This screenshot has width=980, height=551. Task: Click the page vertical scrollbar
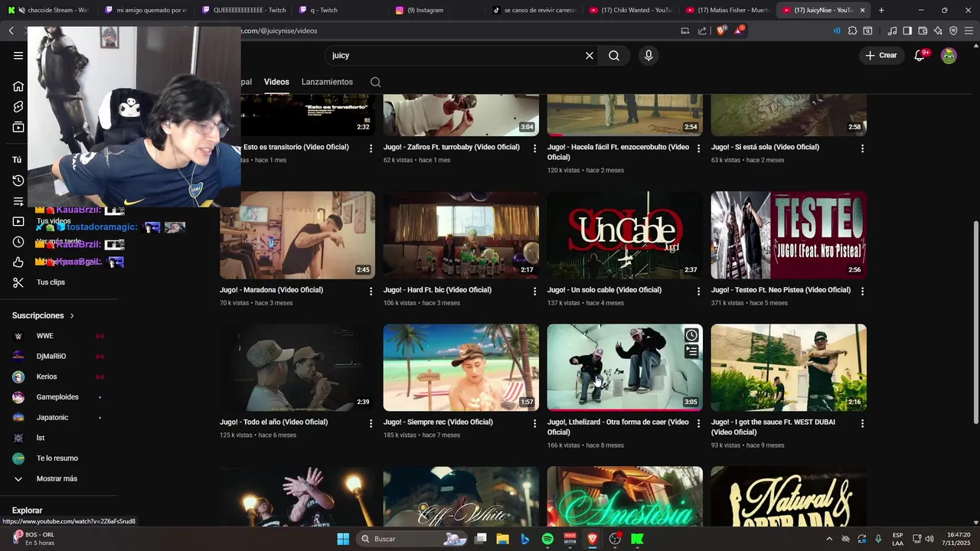tap(975, 321)
